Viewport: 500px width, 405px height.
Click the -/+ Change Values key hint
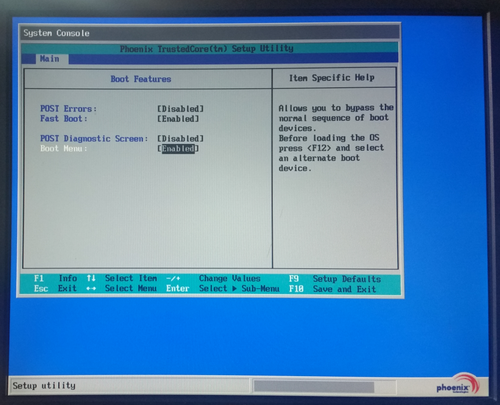point(173,278)
